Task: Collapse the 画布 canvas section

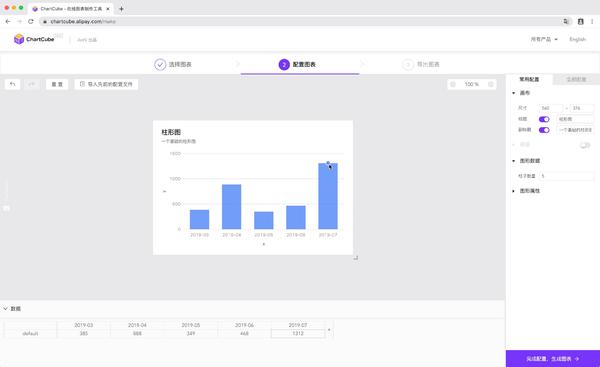Action: pos(514,93)
